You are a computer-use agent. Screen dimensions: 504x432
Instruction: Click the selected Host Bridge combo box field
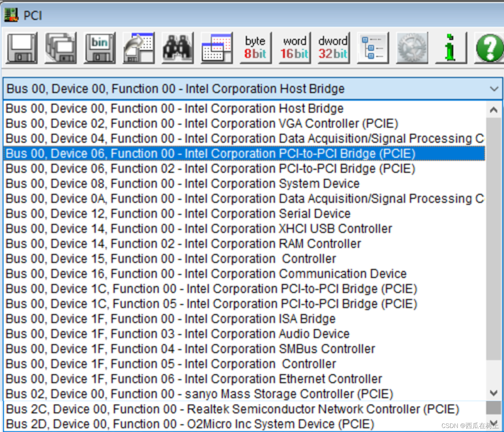click(253, 89)
